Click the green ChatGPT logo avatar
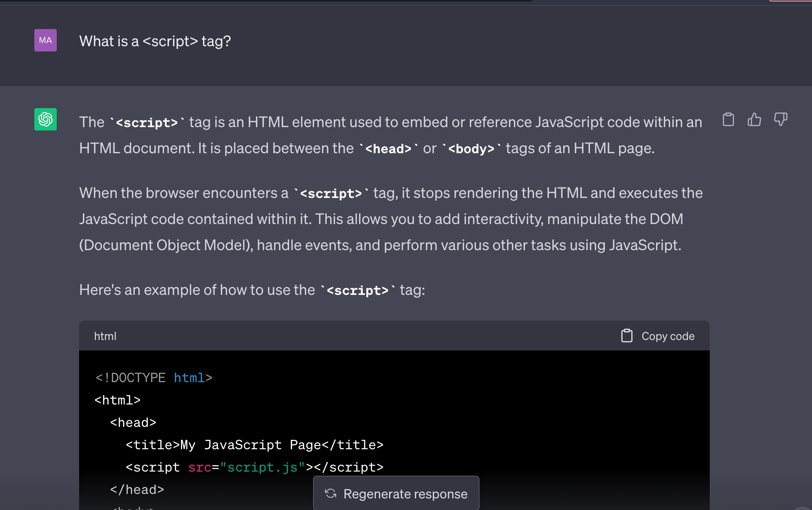 (46, 119)
